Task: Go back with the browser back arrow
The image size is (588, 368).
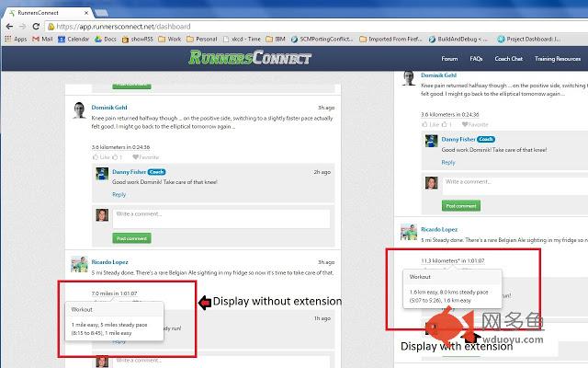Action: point(9,27)
